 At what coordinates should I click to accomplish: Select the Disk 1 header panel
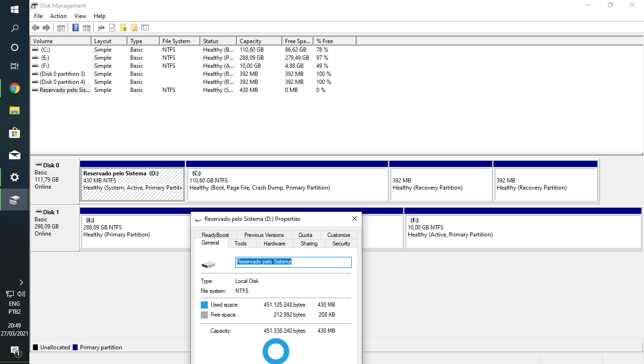coord(54,227)
